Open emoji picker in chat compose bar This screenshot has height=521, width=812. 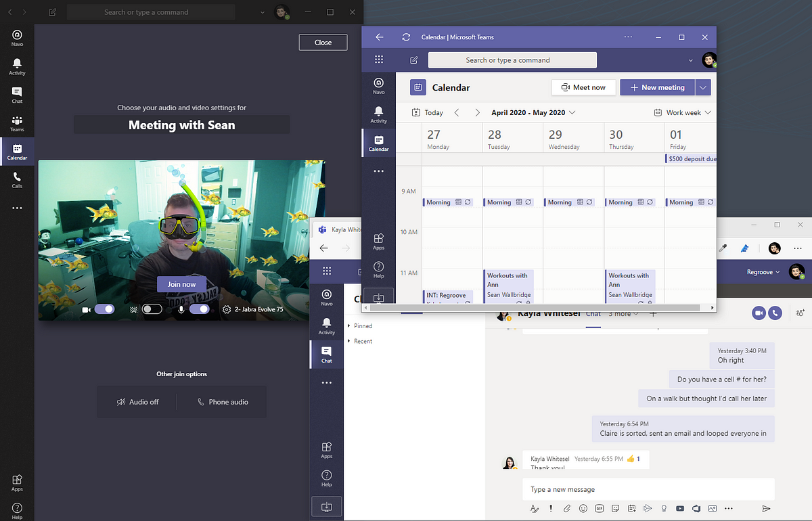point(583,508)
